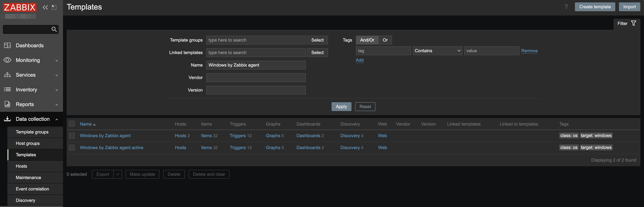Open Windows by Zabbix agent active template
The height and width of the screenshot is (207, 644).
point(111,148)
